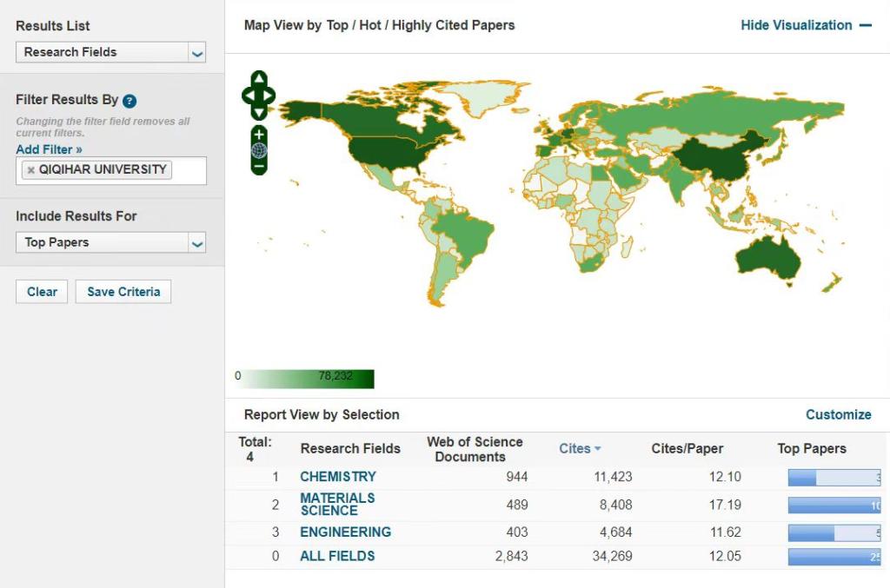This screenshot has height=588, width=890.
Task: Click the MATERIALS SCIENCE Top Papers bar
Action: click(x=834, y=505)
